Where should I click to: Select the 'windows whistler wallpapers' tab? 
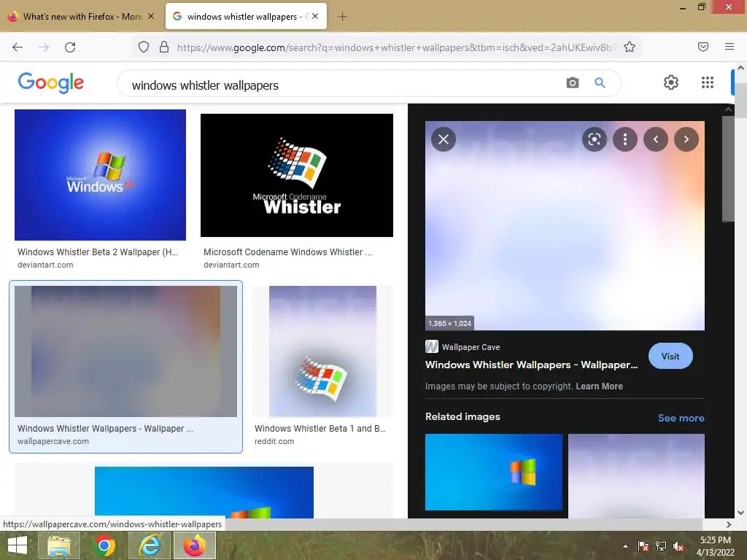pyautogui.click(x=246, y=16)
